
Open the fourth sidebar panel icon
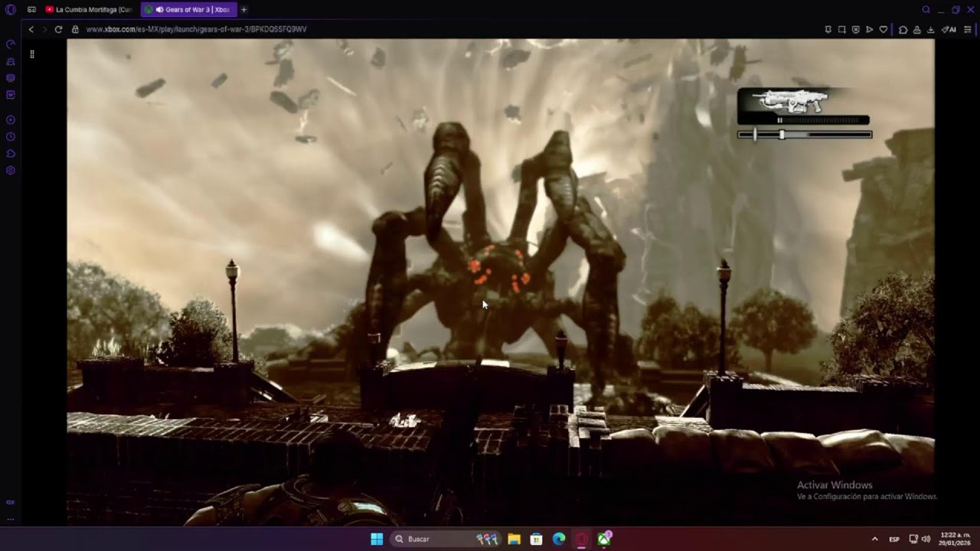(11, 95)
